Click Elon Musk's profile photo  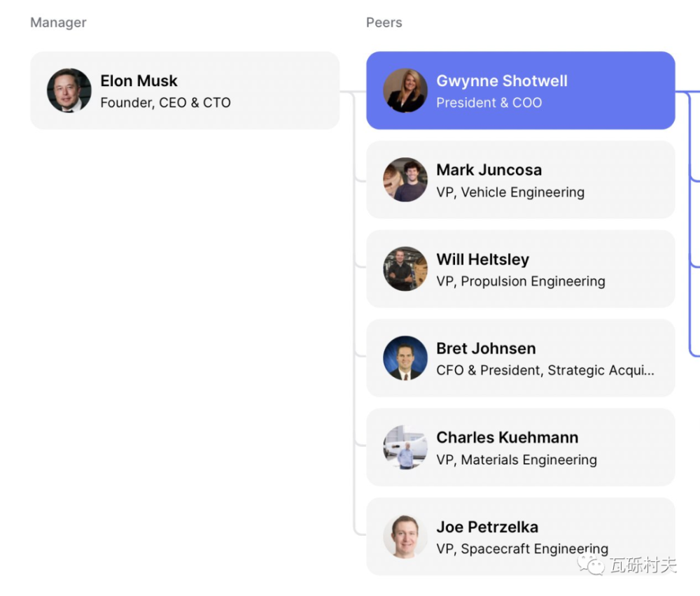click(x=69, y=90)
